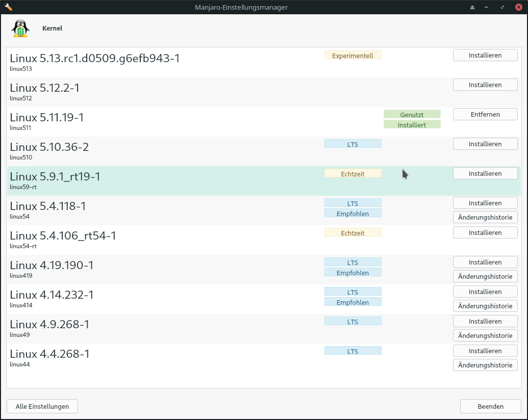Image resolution: width=528 pixels, height=420 pixels.
Task: Click the Empfohlen tag on Linux 5.4.118-1
Action: (353, 214)
